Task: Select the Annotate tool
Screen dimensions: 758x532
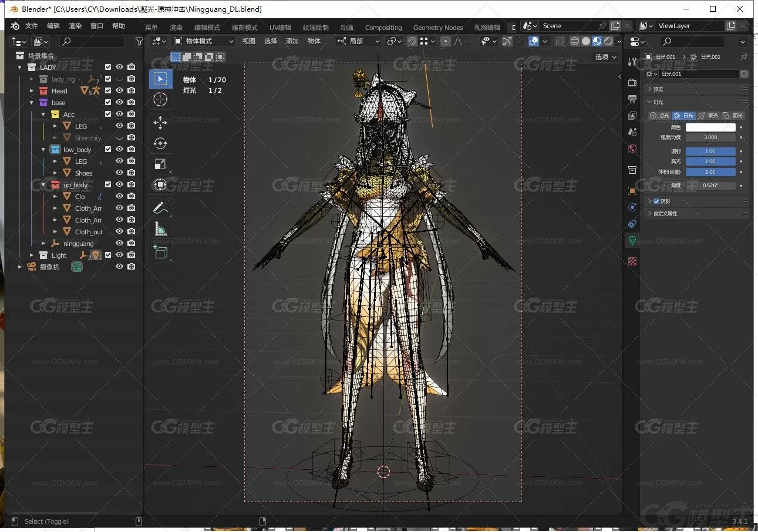Action: tap(160, 207)
